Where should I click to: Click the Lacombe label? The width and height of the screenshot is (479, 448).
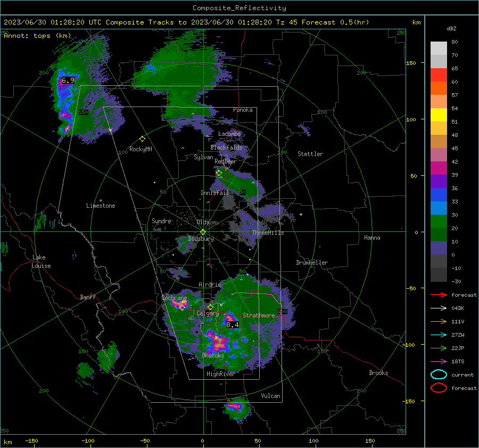pos(229,134)
